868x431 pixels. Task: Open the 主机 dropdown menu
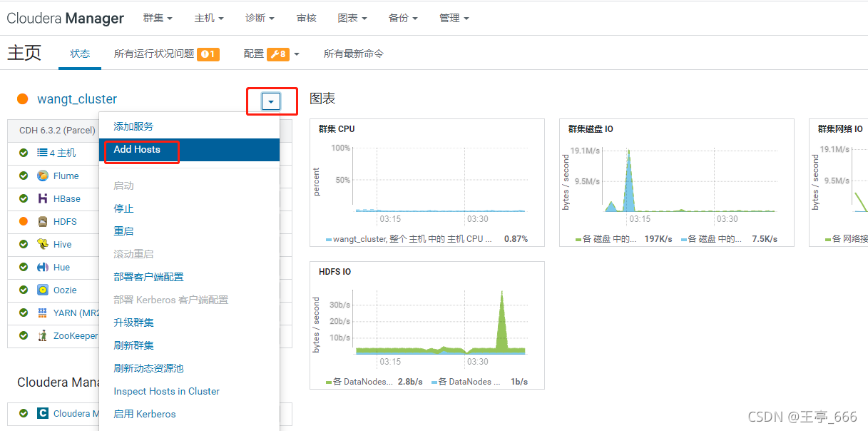coord(209,18)
